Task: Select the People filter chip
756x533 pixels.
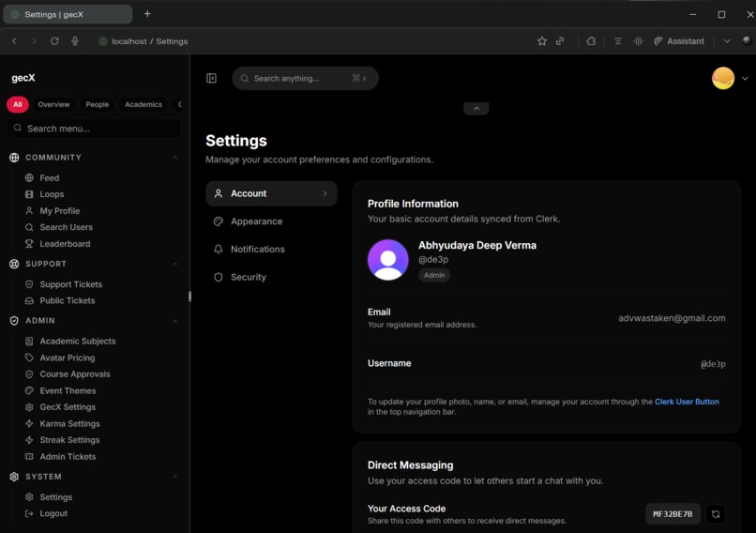Action: point(97,105)
